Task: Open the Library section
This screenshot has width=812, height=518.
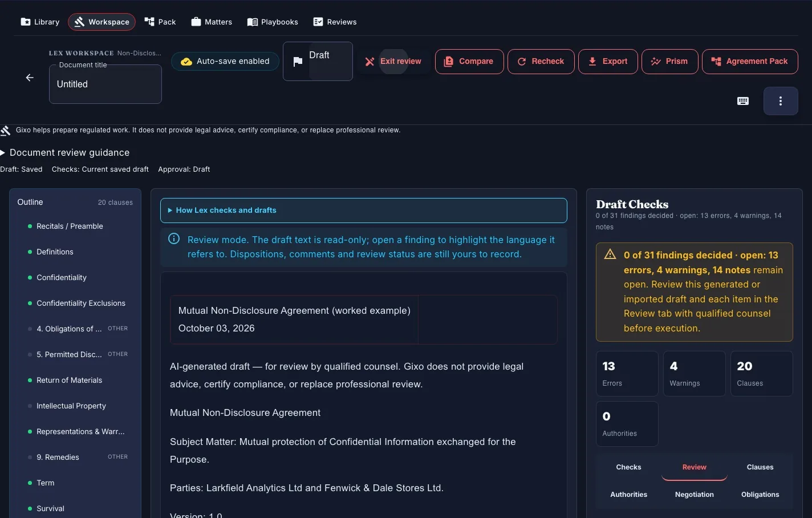Action: [x=40, y=22]
